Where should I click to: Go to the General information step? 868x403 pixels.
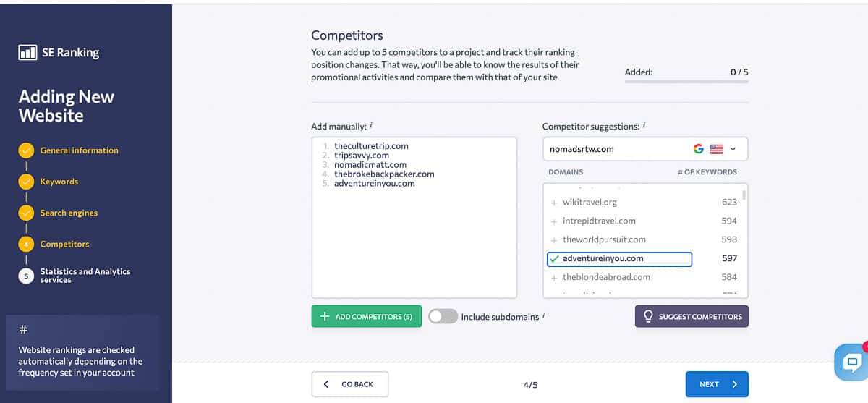click(79, 150)
